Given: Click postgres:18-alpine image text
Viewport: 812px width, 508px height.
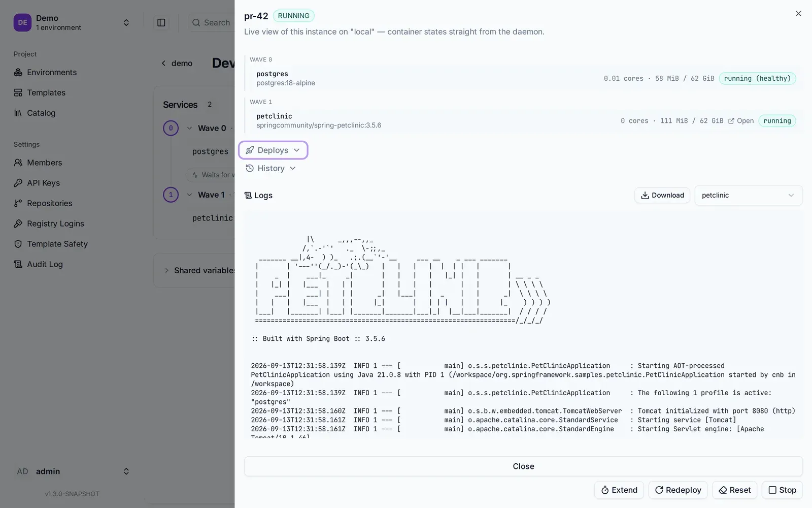Looking at the screenshot, I should tap(286, 83).
